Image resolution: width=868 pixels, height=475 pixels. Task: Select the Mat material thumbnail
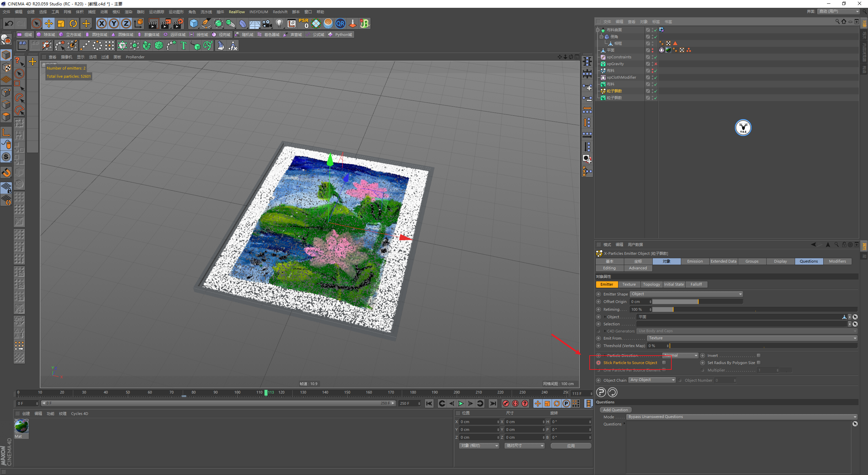point(21,426)
